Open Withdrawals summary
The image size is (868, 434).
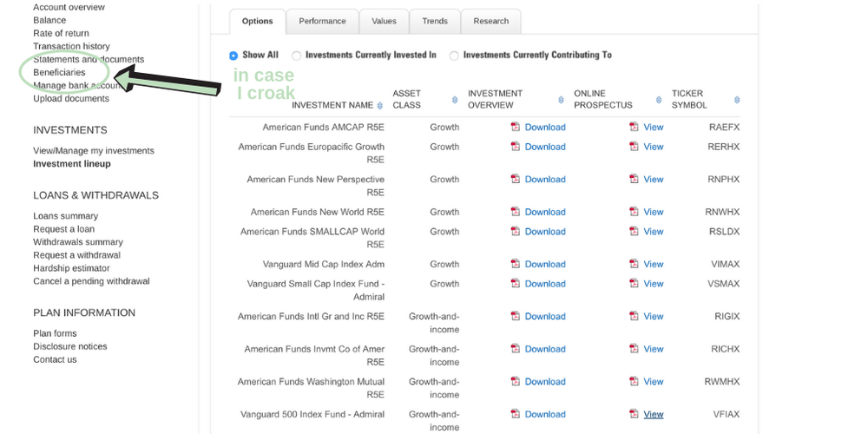(x=78, y=242)
